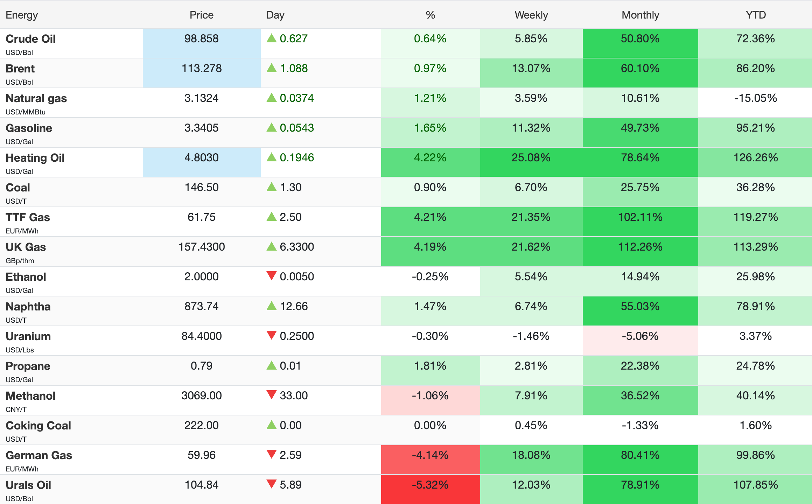Click the green up arrow for Heating Oil

click(272, 157)
